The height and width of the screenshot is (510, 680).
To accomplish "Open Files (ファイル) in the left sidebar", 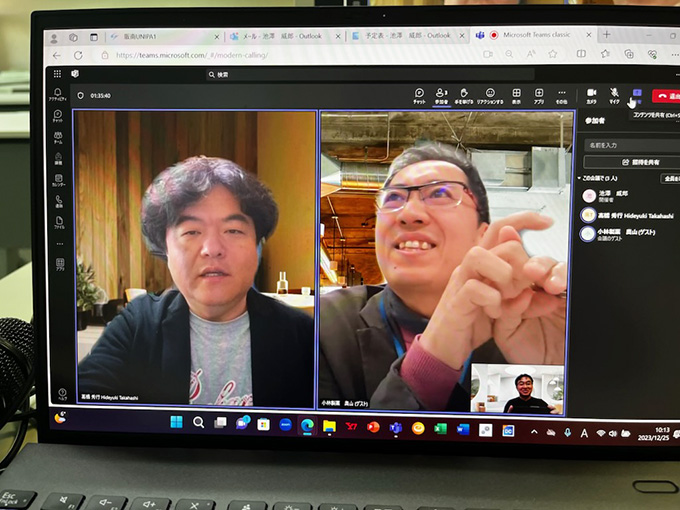I will click(59, 222).
